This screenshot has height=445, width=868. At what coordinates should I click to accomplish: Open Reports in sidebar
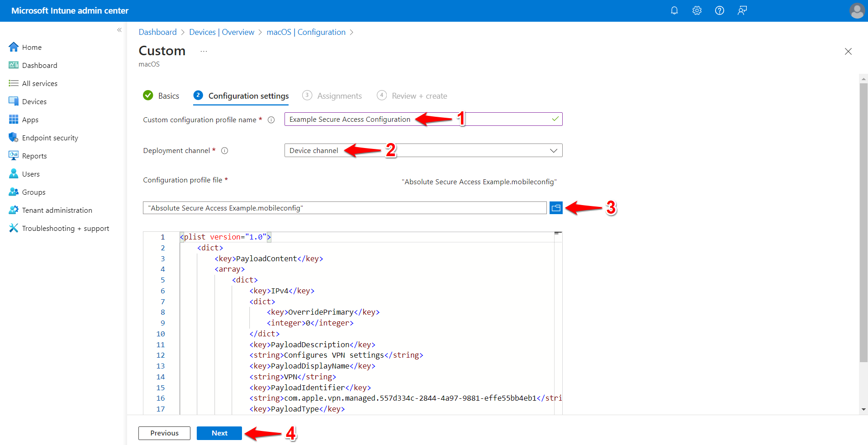34,156
